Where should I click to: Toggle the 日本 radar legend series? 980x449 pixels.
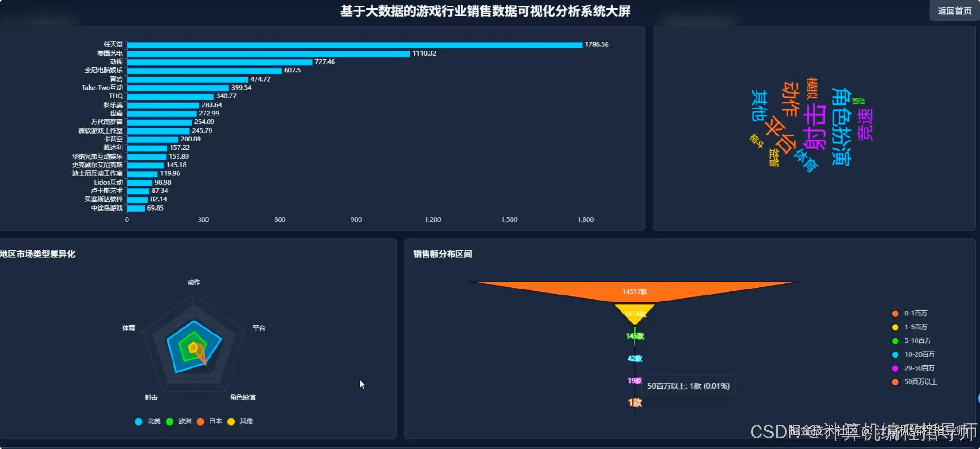[x=209, y=421]
